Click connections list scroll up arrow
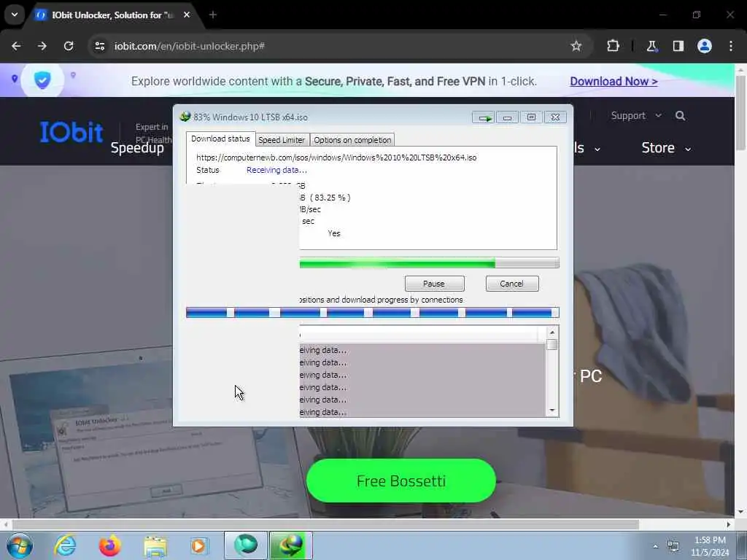This screenshot has width=747, height=560. coord(551,332)
